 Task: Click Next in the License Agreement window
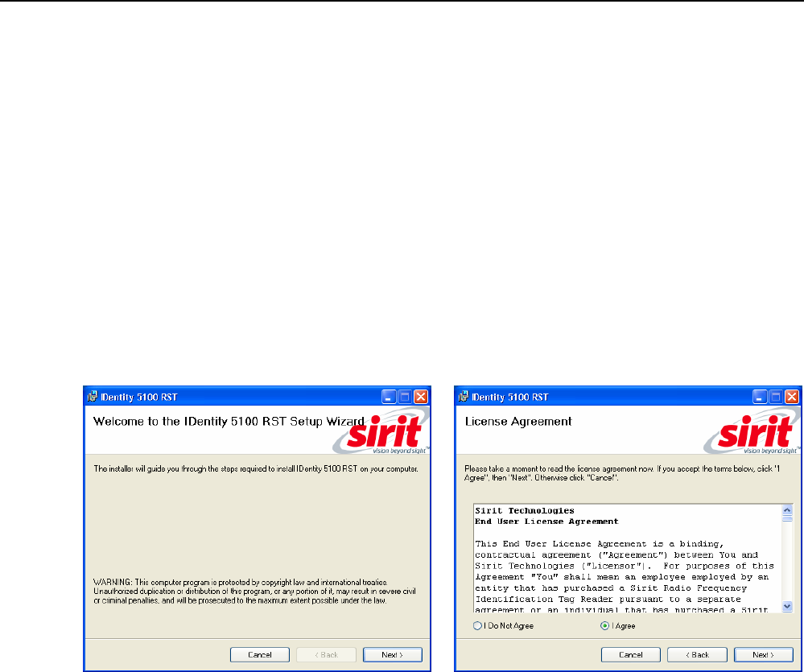764,654
